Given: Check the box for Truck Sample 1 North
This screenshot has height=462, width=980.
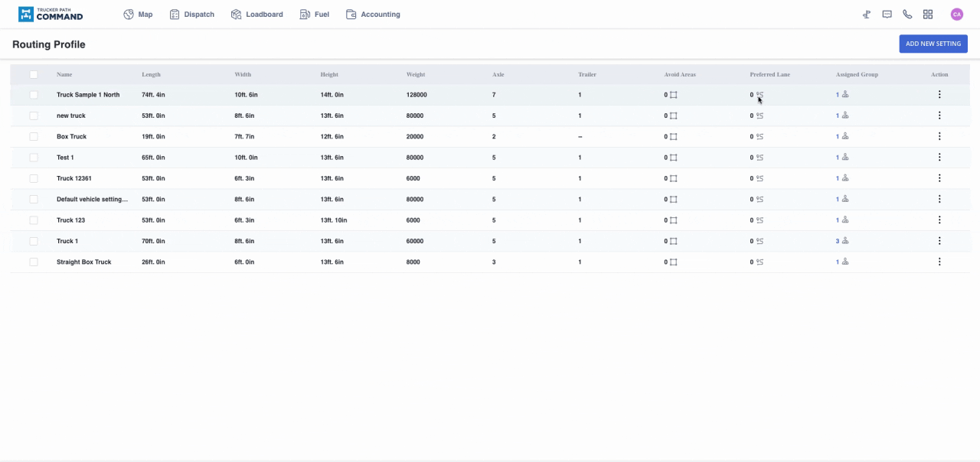Looking at the screenshot, I should pyautogui.click(x=34, y=95).
